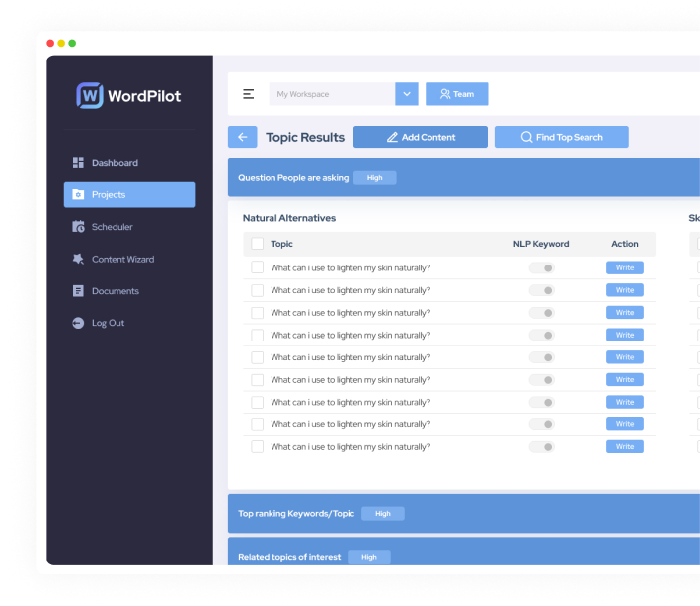Expand the Related topics of interest section
The image size is (700, 606).
point(464,553)
